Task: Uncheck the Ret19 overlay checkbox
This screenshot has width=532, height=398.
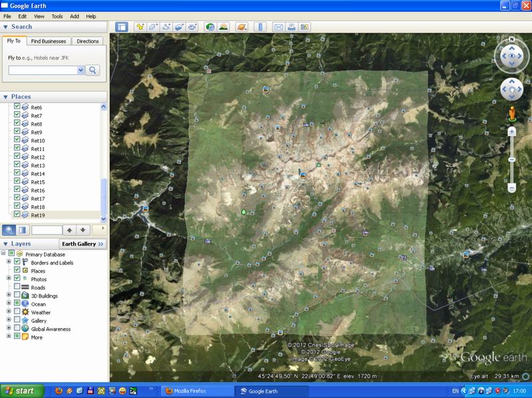Action: (17, 214)
